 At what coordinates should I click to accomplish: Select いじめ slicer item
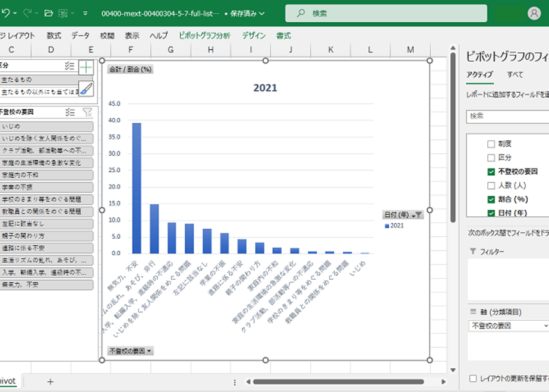[46, 127]
